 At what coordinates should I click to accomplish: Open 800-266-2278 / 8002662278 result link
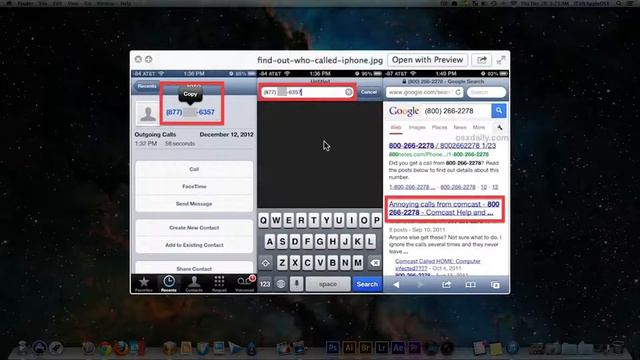[x=442, y=146]
